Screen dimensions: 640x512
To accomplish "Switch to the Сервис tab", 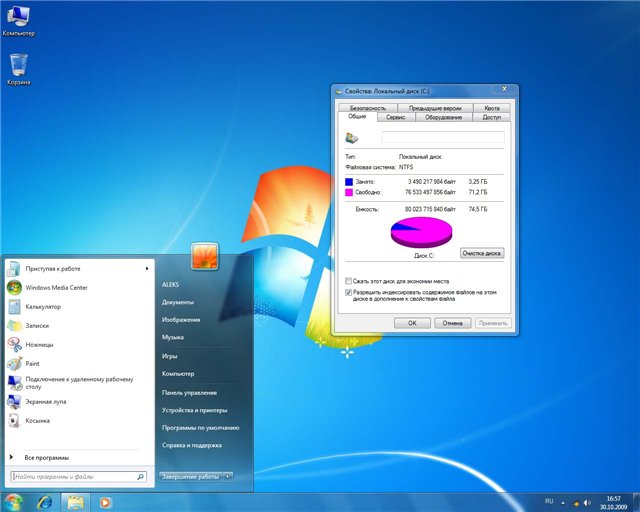I will coord(396,117).
